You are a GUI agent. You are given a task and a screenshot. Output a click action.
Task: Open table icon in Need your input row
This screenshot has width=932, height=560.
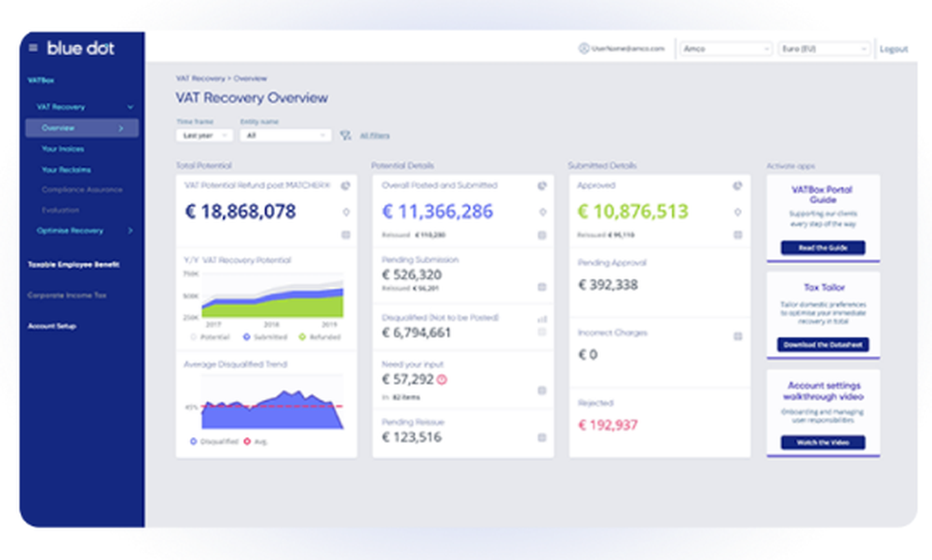point(542,390)
